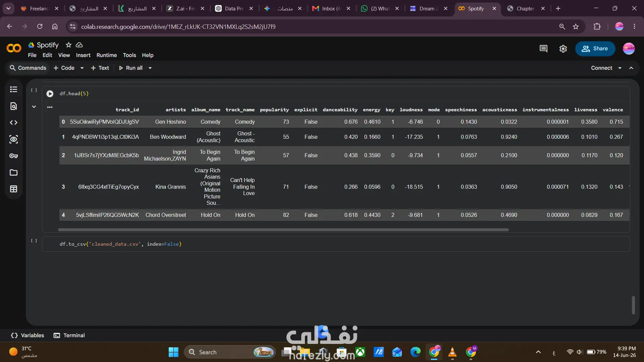This screenshot has width=644, height=362.
Task: Rename the Spotify notebook title
Action: coord(48,45)
